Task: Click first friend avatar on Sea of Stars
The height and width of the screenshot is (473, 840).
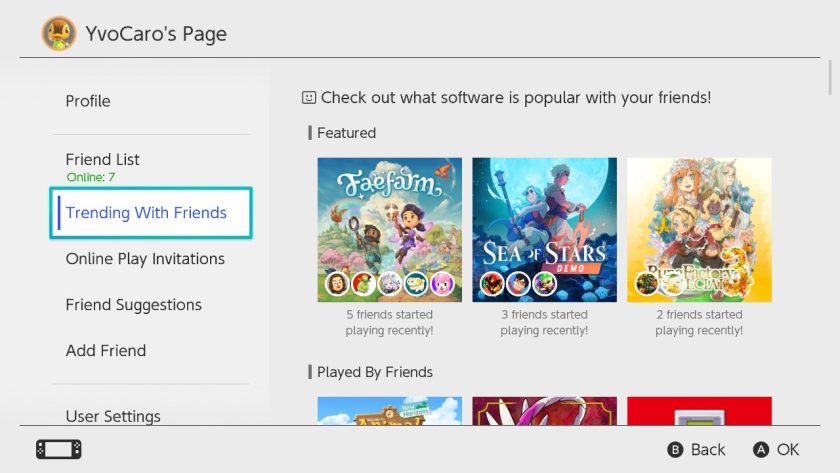Action: tap(492, 284)
